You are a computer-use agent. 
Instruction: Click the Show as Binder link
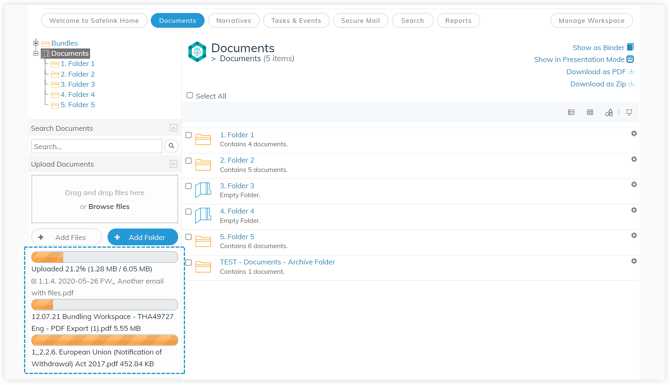click(x=598, y=47)
